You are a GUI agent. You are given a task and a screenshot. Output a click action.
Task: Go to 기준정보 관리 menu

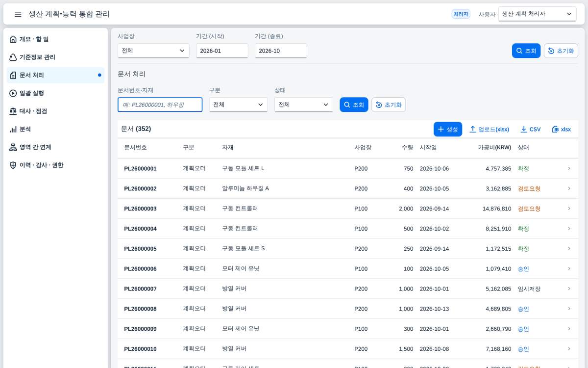[x=55, y=57]
